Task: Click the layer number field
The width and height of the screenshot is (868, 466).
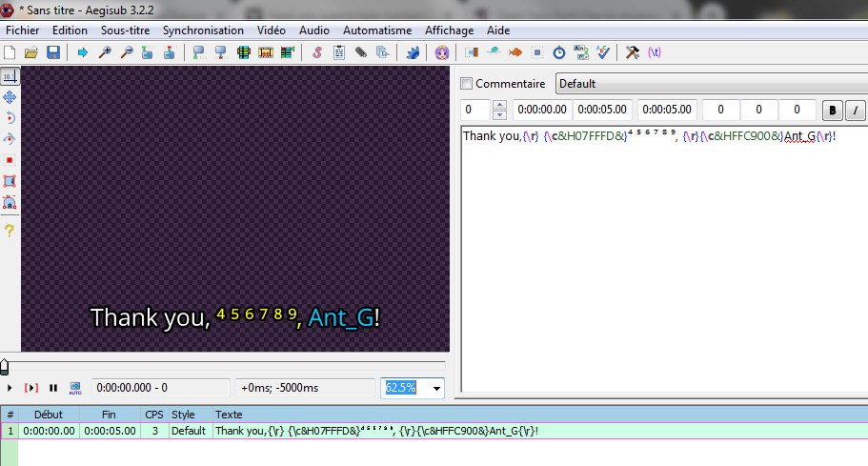Action: (475, 110)
